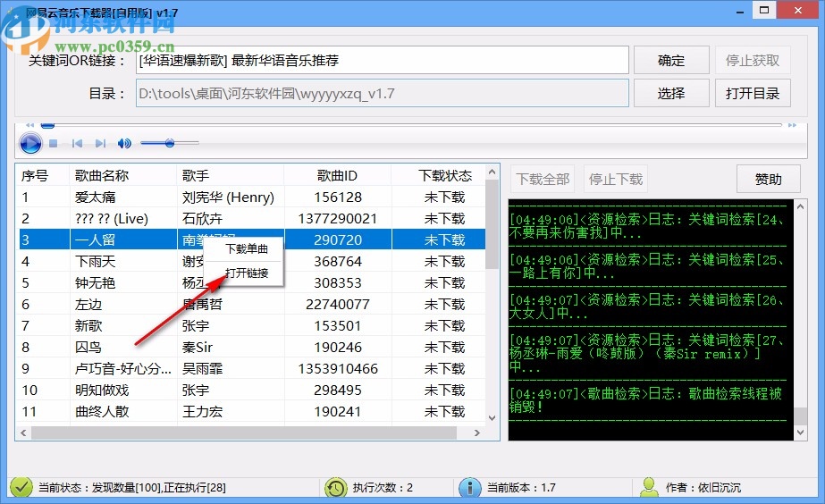Image resolution: width=825 pixels, height=504 pixels.
Task: Click song ID cell 1353910466
Action: tap(338, 368)
